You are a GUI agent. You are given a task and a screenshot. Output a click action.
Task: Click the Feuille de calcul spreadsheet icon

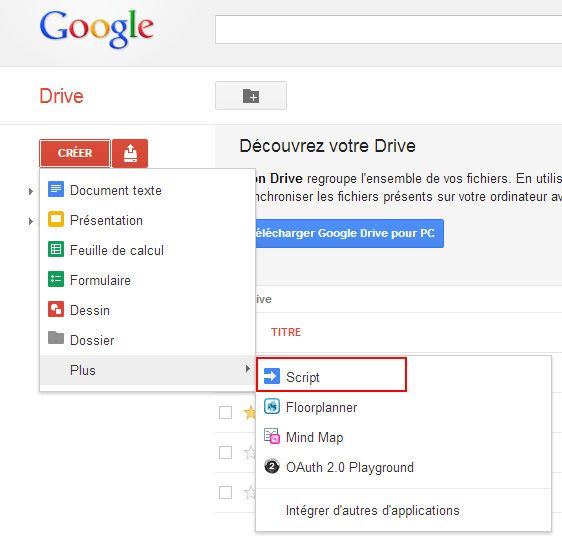point(56,249)
